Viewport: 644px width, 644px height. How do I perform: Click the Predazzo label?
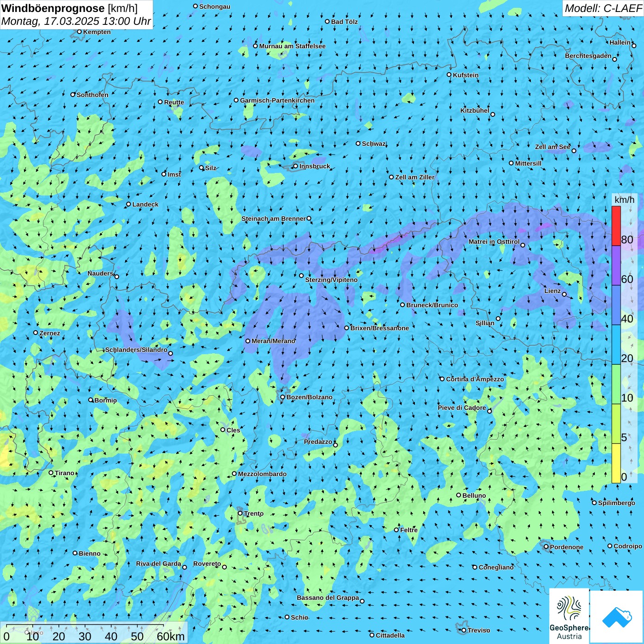[x=318, y=442]
